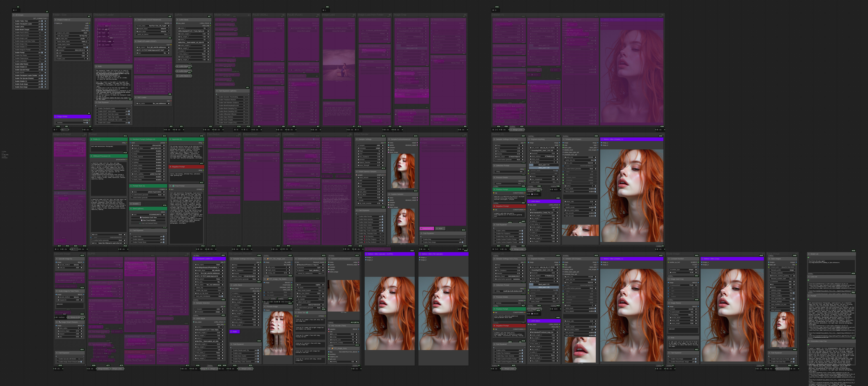Collapse the Unet Loader (GGUF/Advanced) node dot
868x386 pixels.
pos(136,20)
